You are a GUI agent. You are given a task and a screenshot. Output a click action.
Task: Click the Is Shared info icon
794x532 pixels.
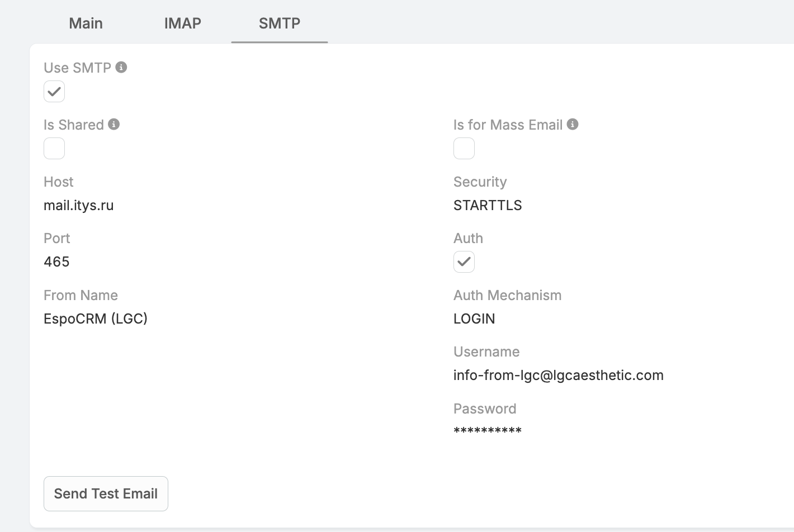(114, 124)
